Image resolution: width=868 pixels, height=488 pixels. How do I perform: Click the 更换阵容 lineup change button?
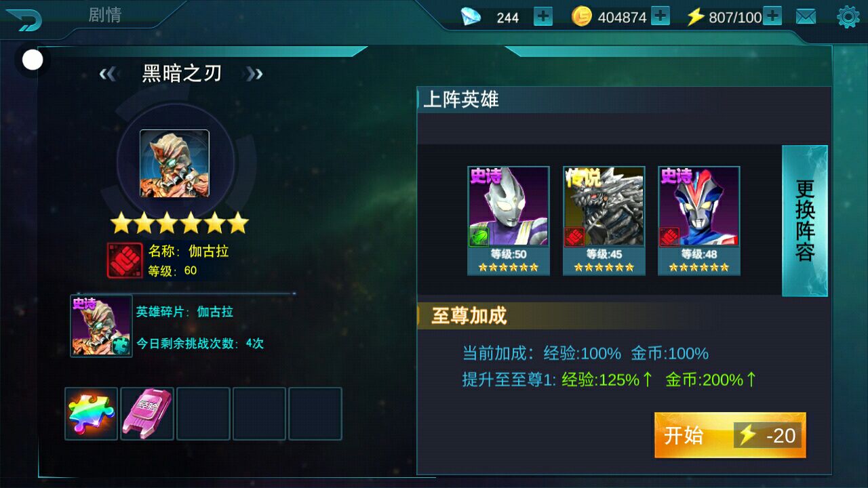pos(805,221)
